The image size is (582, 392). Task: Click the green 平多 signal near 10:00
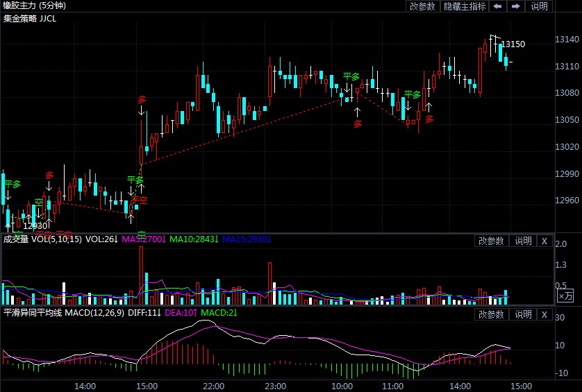click(351, 76)
